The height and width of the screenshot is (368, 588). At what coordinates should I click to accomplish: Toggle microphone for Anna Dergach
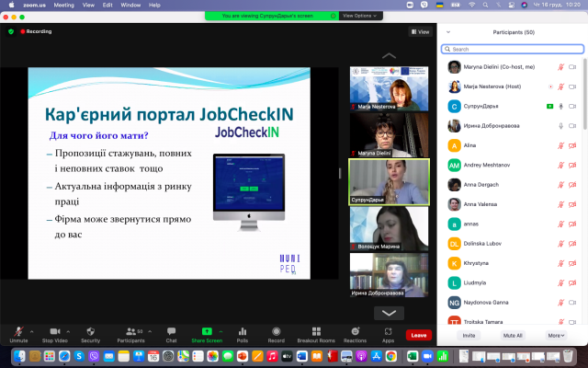coord(560,185)
